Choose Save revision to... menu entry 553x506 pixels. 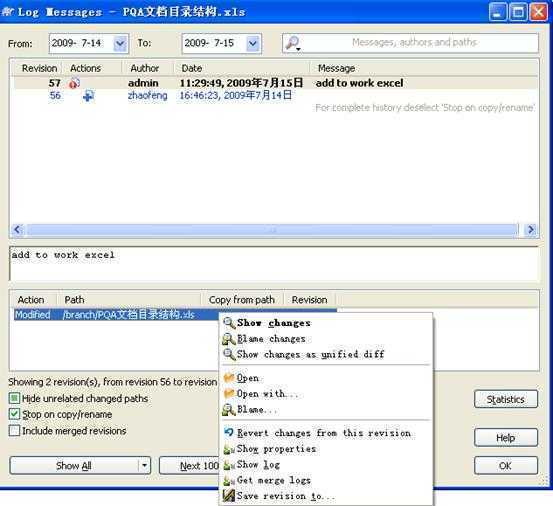click(326, 496)
